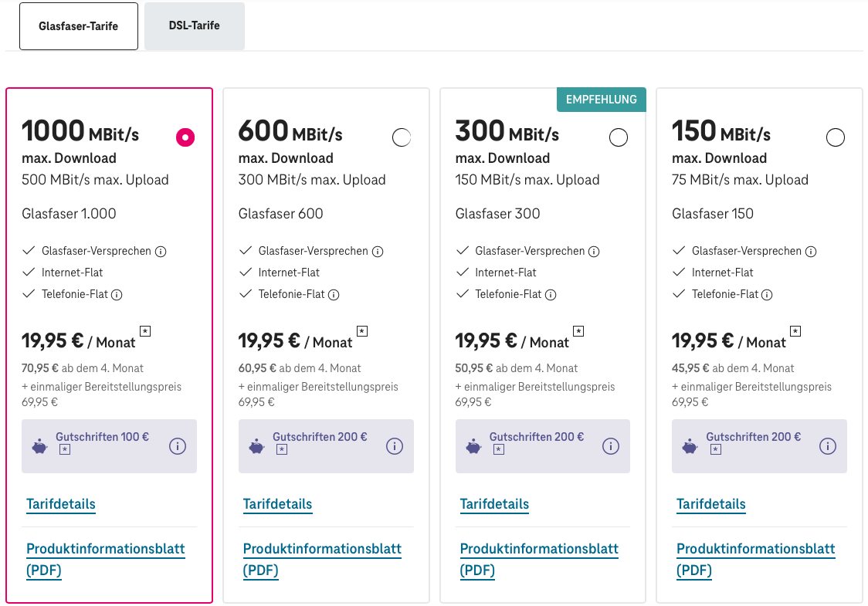Click price footnote asterisk in Glasfaser 150 card
The width and height of the screenshot is (868, 606).
(795, 331)
